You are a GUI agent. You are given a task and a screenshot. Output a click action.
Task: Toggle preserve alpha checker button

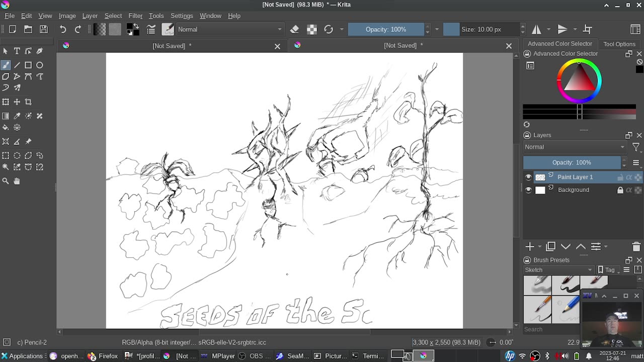(x=312, y=29)
